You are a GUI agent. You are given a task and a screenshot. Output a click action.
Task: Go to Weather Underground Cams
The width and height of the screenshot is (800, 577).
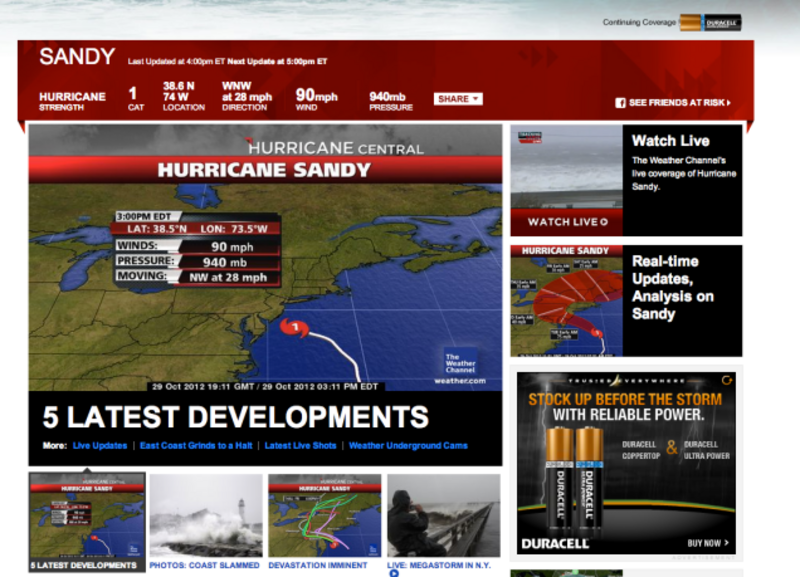click(x=408, y=446)
